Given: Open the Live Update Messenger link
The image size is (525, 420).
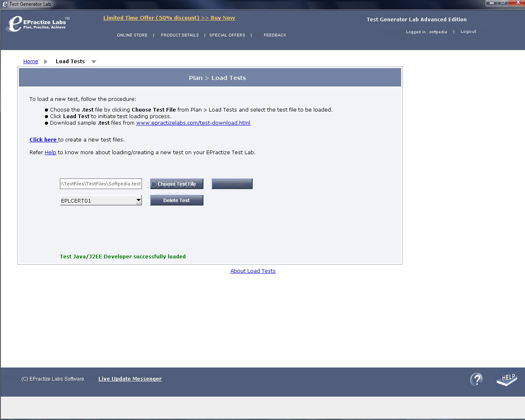Looking at the screenshot, I should (x=130, y=379).
